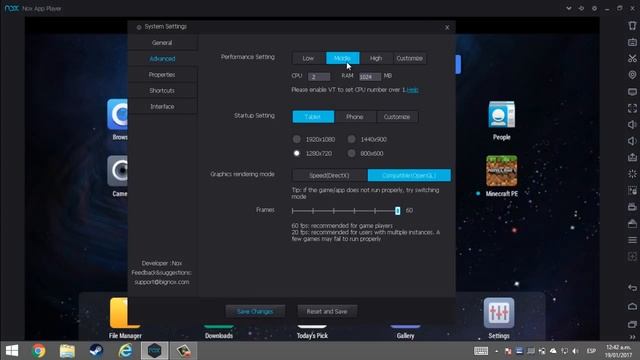Open the Android Settings app icon
The image size is (640, 360).
coord(499,313)
